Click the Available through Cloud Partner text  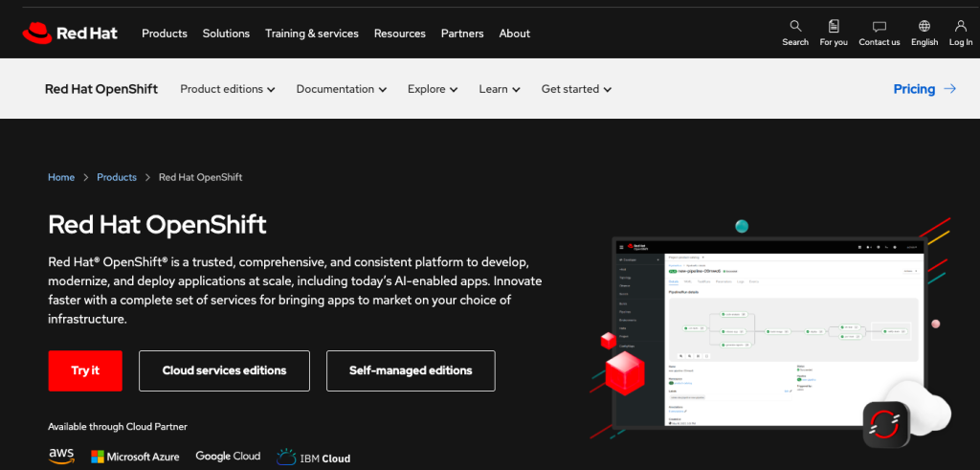point(118,426)
